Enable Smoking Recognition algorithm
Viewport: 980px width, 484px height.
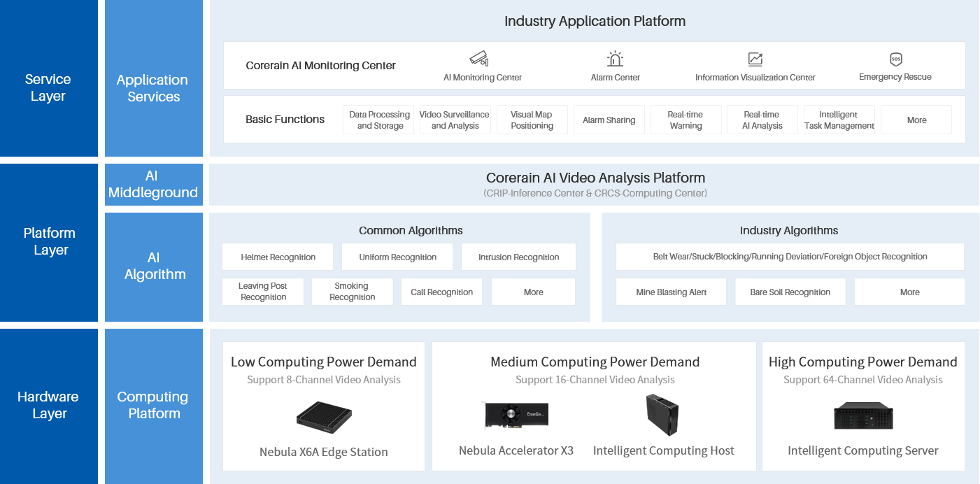point(352,291)
